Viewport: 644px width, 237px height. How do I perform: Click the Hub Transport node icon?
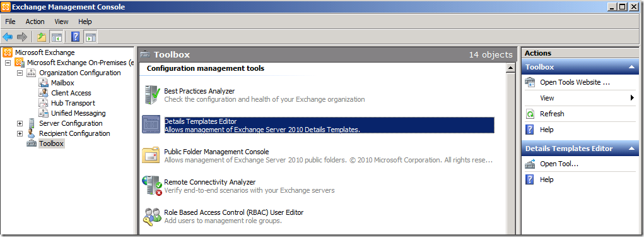click(x=44, y=103)
